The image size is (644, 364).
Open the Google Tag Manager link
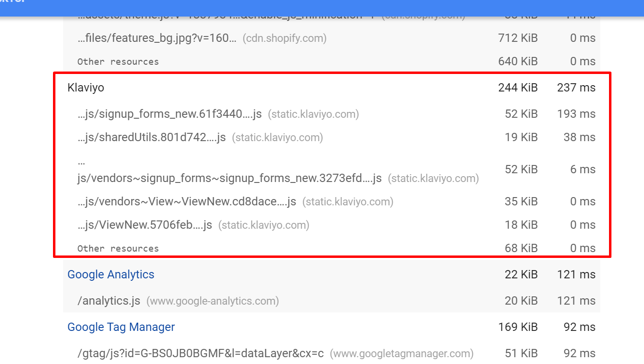pyautogui.click(x=121, y=327)
